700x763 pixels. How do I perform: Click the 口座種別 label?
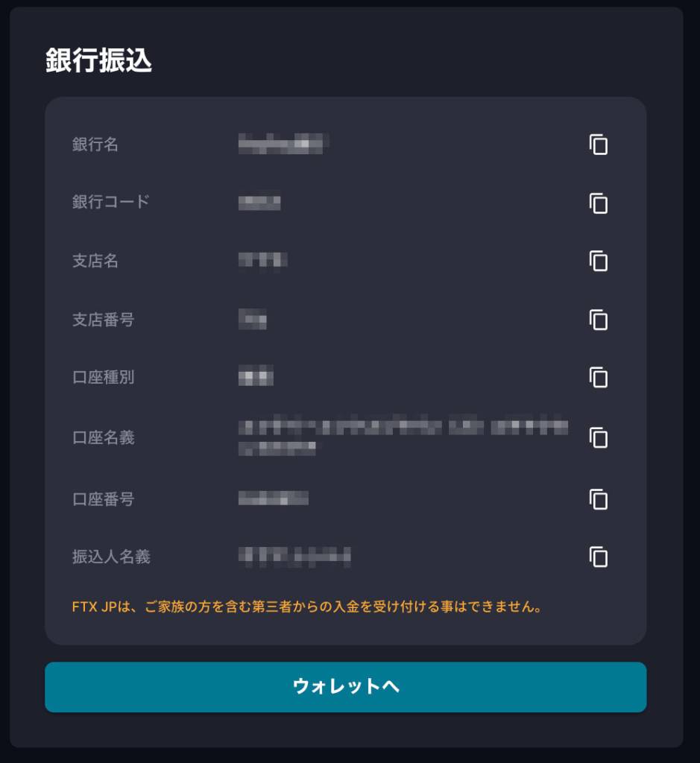tap(103, 377)
